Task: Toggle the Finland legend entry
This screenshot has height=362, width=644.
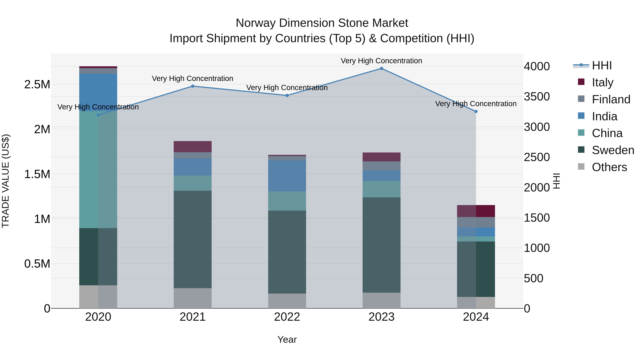Action: pyautogui.click(x=604, y=99)
